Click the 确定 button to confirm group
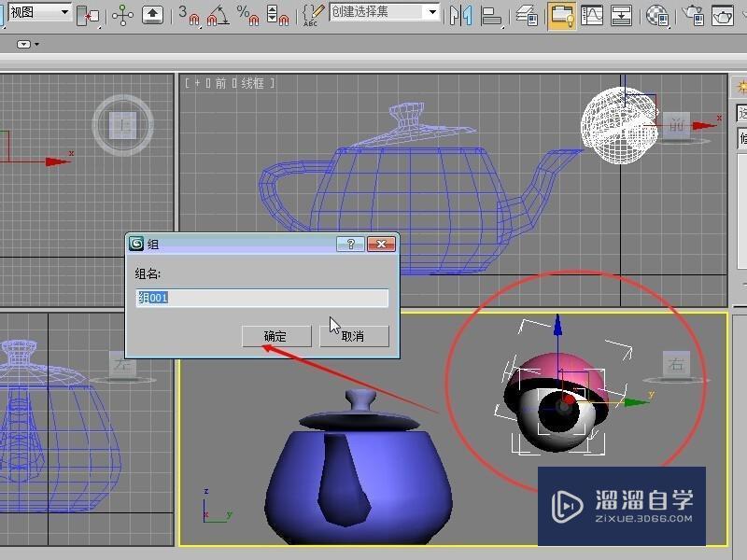This screenshot has width=747, height=560. point(275,336)
